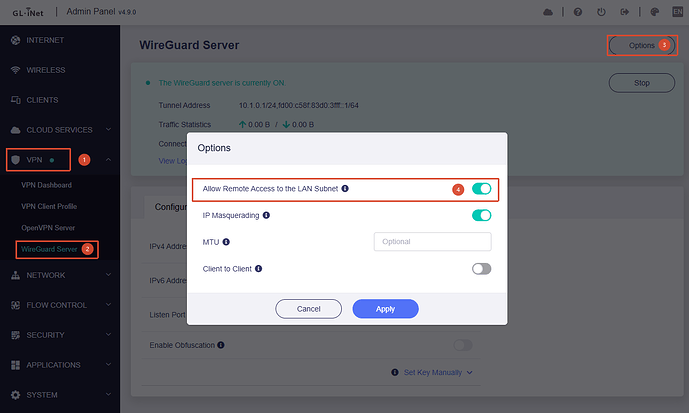Click the Wireless wifi icon in sidebar
The height and width of the screenshot is (413, 689).
click(15, 70)
